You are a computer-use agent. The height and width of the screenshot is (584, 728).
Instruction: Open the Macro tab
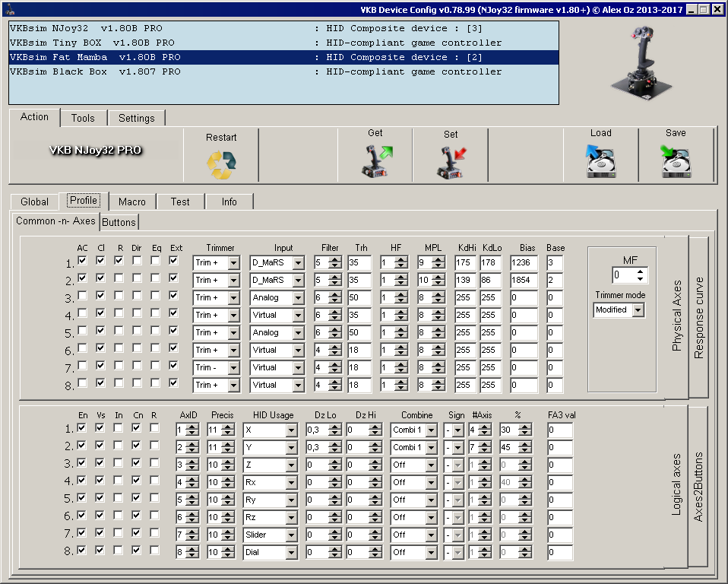coord(132,202)
